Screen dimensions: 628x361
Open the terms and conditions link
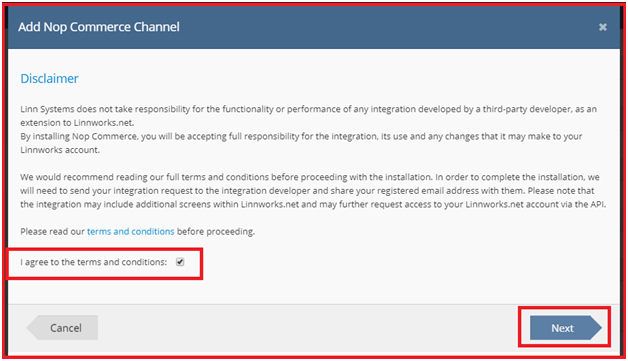coord(131,232)
